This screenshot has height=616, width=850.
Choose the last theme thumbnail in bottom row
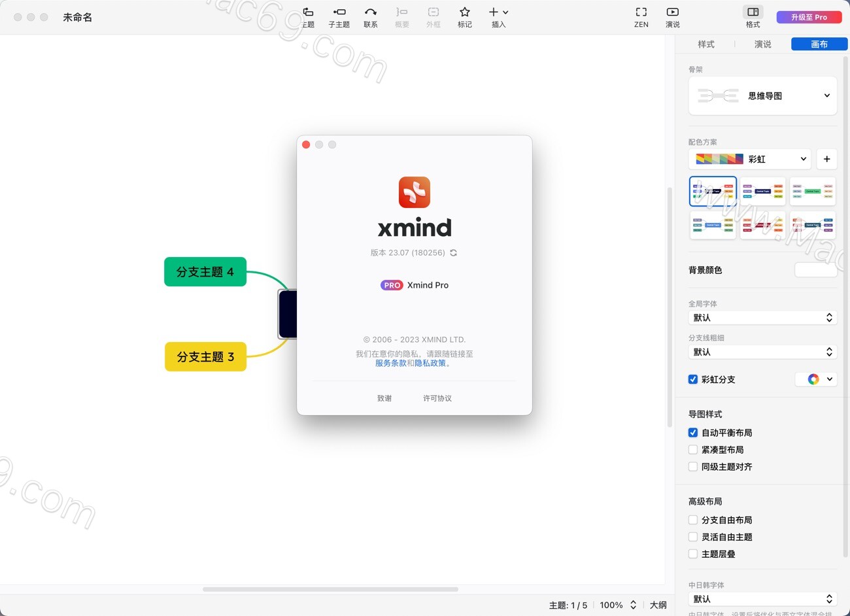click(813, 225)
